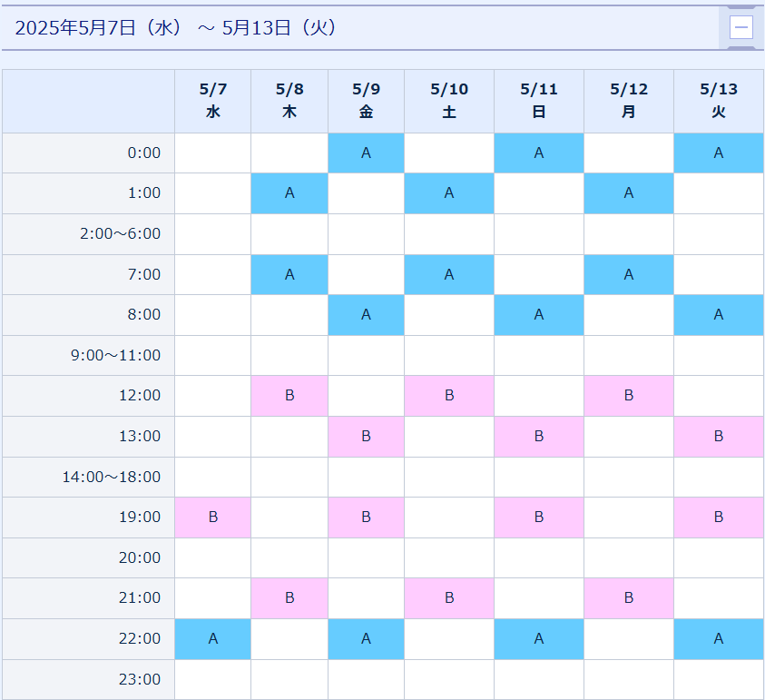This screenshot has height=700, width=765.
Task: Select the A slot at 22:00 on 5/7
Action: [x=212, y=639]
